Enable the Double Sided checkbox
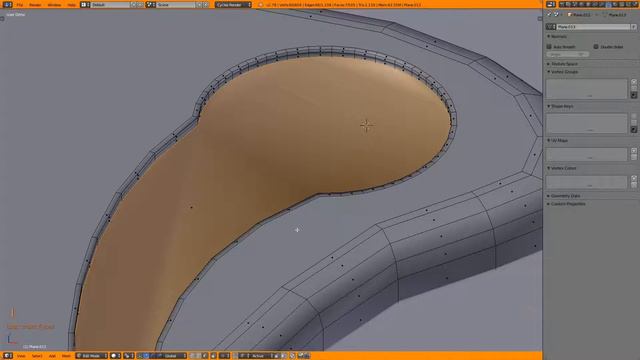This screenshot has height=360, width=640. tap(596, 47)
